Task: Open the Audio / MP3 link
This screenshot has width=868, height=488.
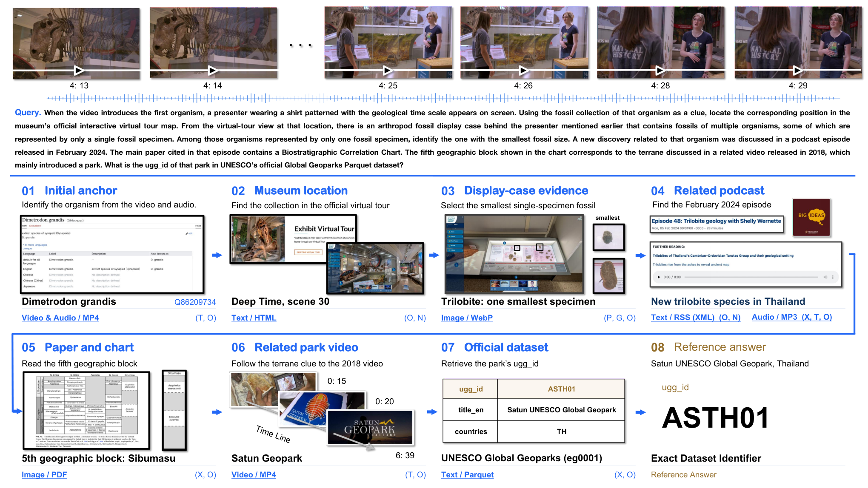Action: point(792,317)
